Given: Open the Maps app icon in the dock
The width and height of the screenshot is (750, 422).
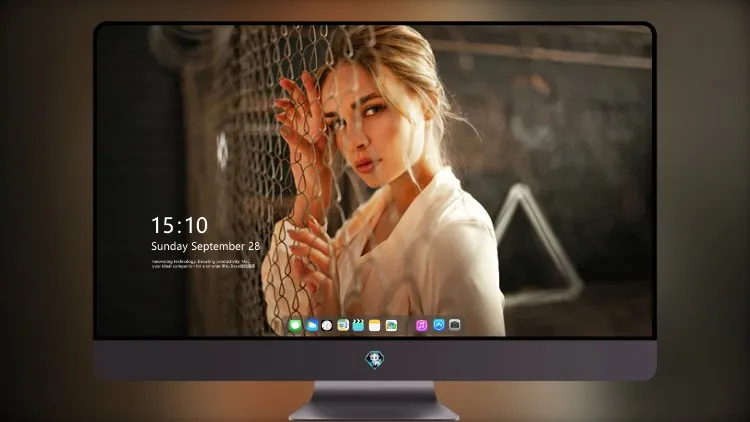Looking at the screenshot, I should tap(343, 326).
